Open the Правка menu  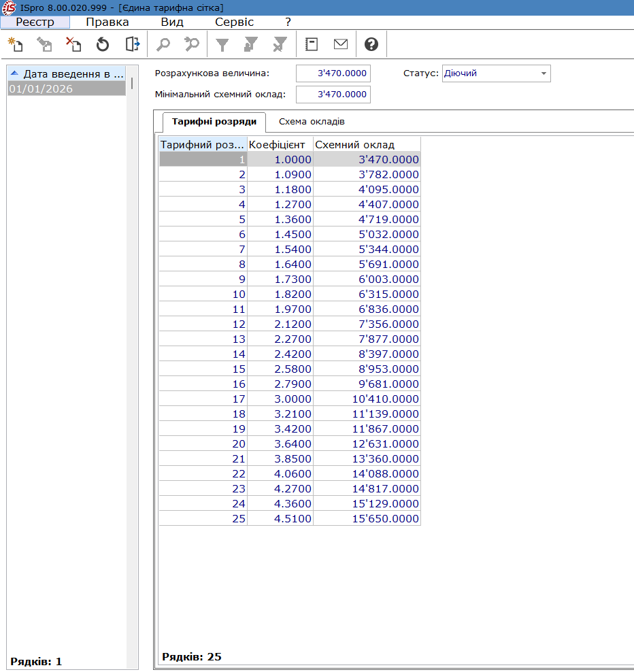(x=107, y=22)
